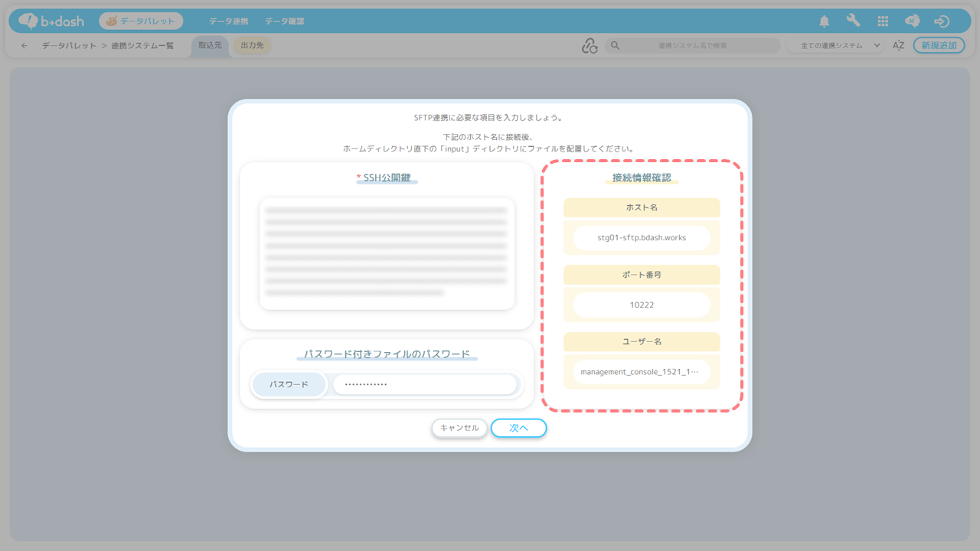Open the apps grid menu icon
The height and width of the screenshot is (551, 980).
(x=883, y=21)
